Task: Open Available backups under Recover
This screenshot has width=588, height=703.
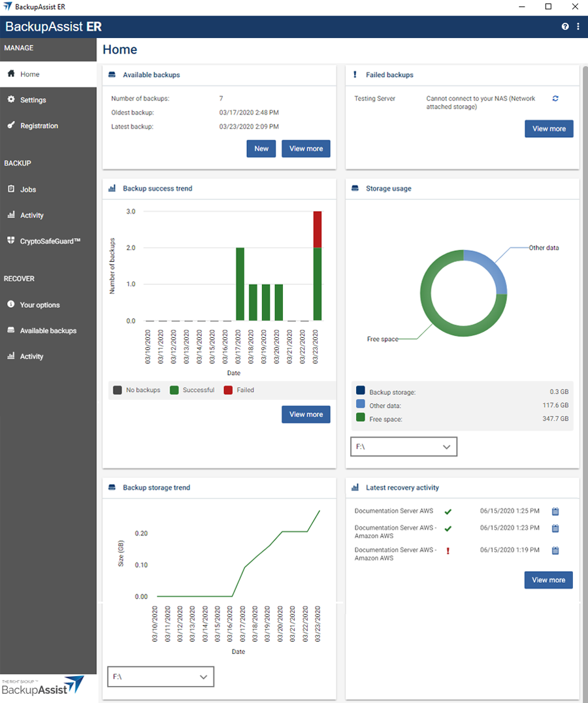Action: click(x=48, y=331)
